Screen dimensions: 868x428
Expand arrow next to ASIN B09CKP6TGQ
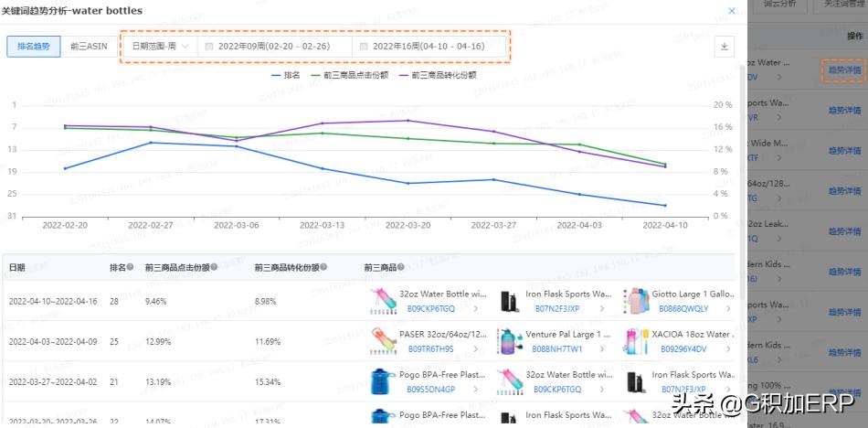[476, 309]
